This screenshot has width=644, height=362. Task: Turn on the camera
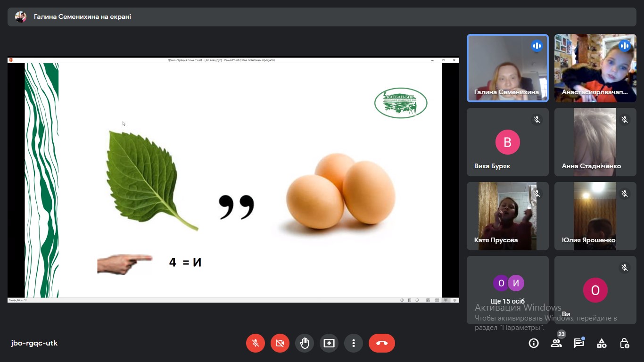tap(280, 343)
